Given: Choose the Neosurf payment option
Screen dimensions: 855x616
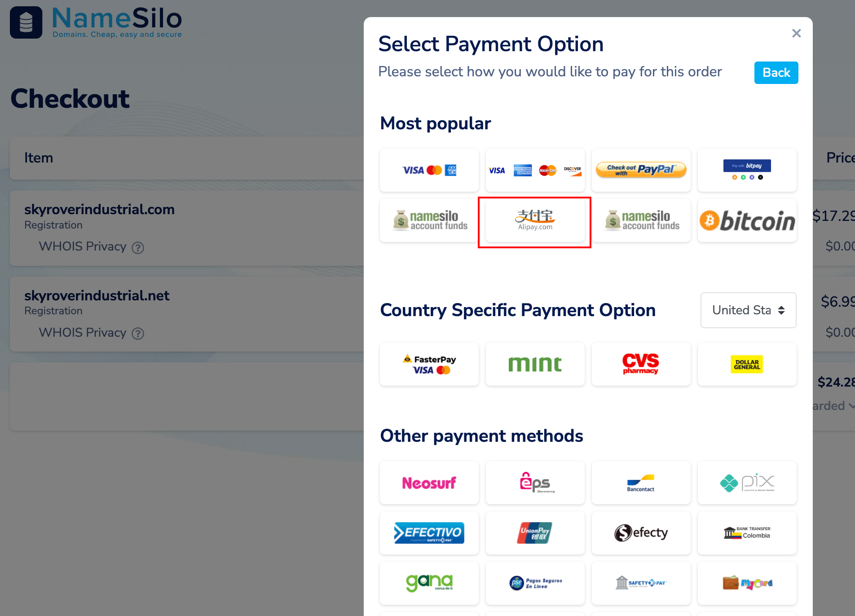Looking at the screenshot, I should 429,483.
